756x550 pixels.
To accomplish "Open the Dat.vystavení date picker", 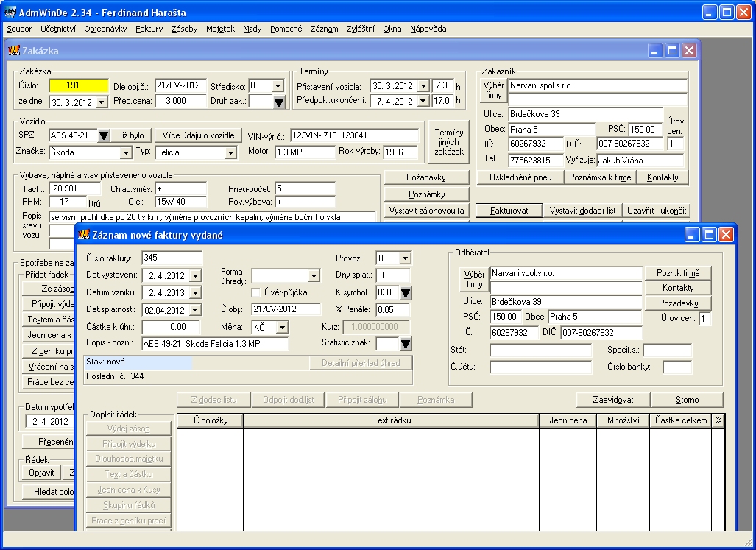I will pyautogui.click(x=194, y=275).
